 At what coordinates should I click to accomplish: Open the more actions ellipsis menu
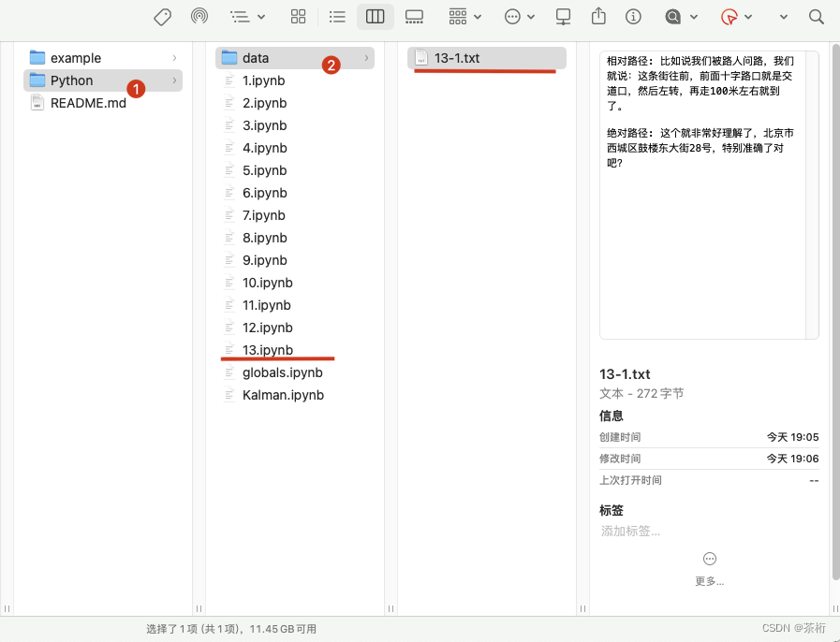tap(519, 17)
